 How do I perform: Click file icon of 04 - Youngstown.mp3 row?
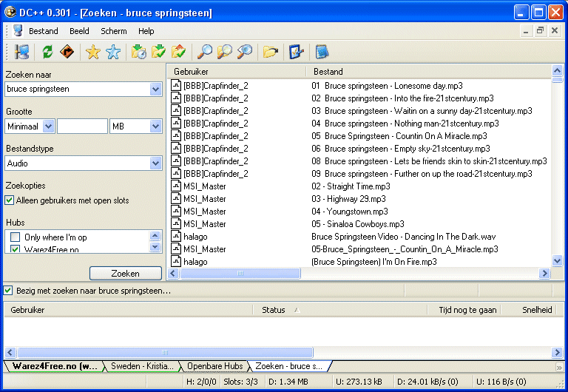(176, 212)
